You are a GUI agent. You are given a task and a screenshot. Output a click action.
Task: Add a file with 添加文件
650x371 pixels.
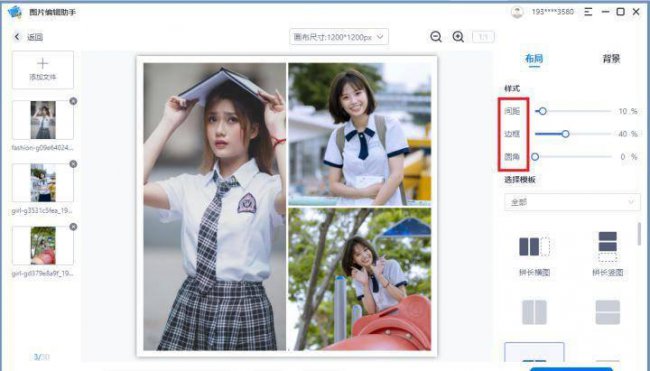click(43, 70)
